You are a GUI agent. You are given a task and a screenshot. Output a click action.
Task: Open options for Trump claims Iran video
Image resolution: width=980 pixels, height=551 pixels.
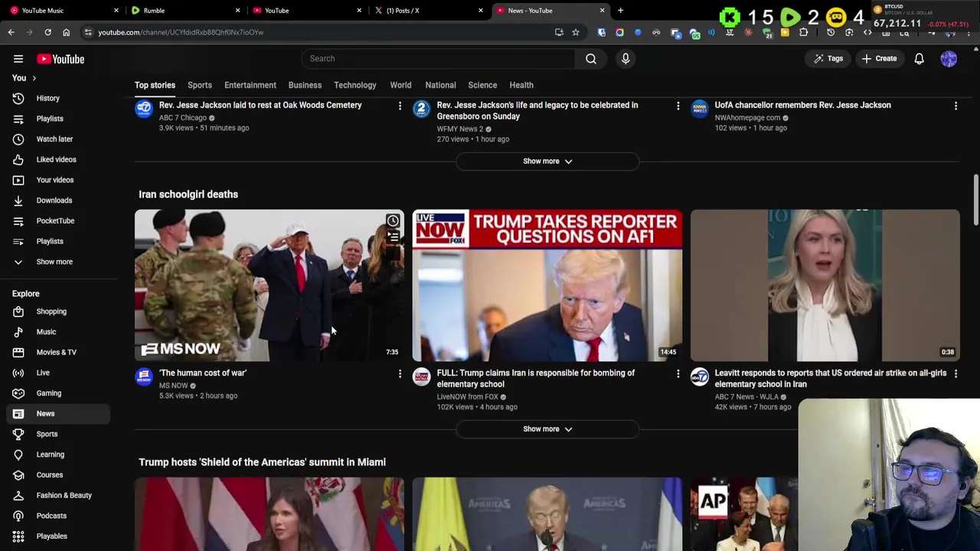coord(678,373)
